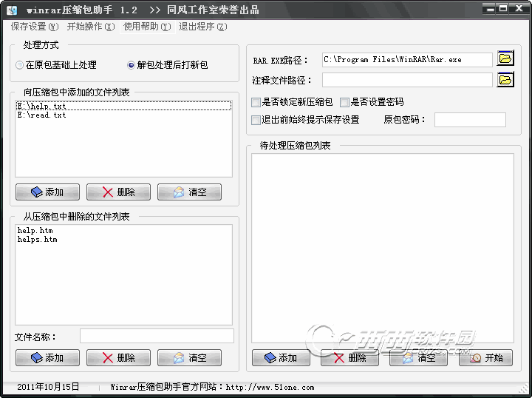Browse folder for 注释文件路径
Screen dimensions: 532x398
click(505, 80)
